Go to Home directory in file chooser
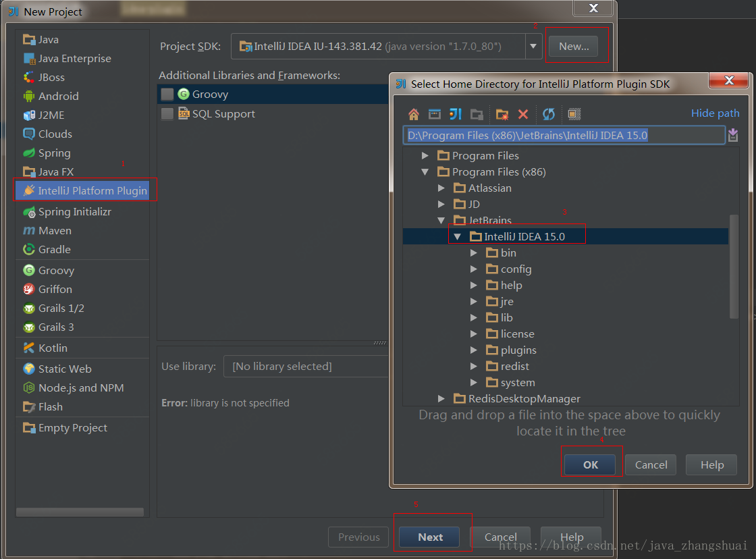This screenshot has width=756, height=559. click(413, 114)
